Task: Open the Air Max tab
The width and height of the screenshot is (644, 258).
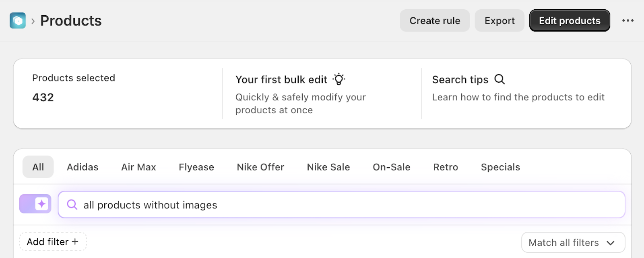Action: [x=138, y=167]
